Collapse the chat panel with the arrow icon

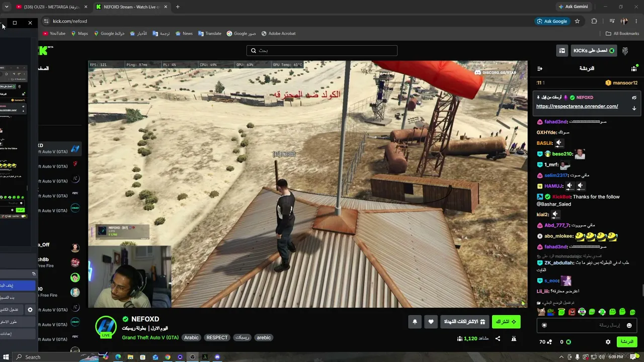click(540, 68)
